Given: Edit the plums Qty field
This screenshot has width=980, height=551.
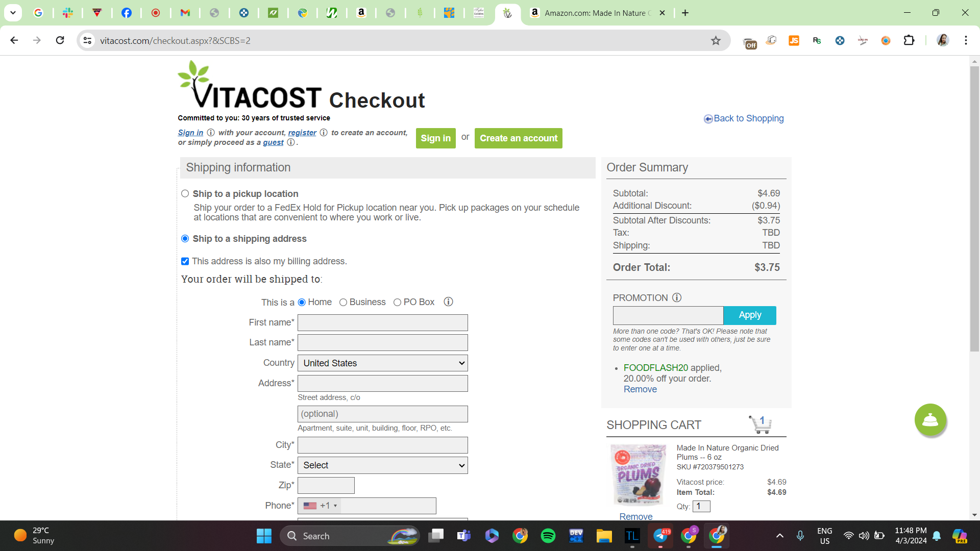Looking at the screenshot, I should click(x=701, y=506).
